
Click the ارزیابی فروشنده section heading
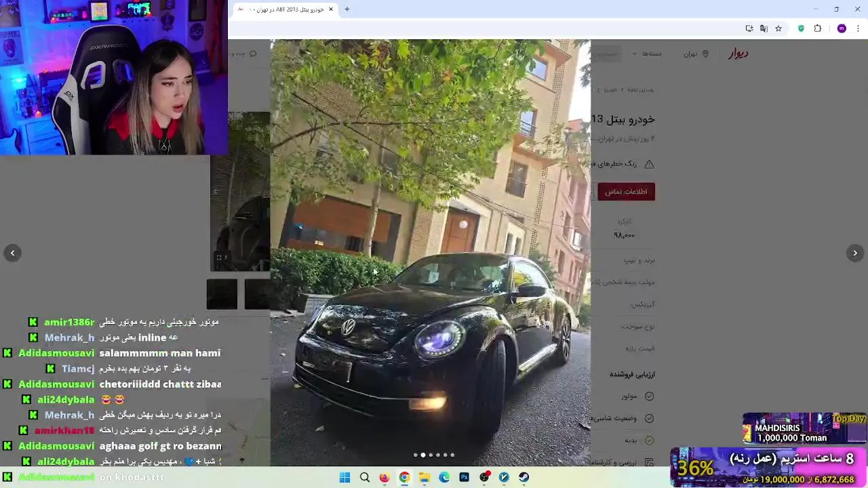[632, 374]
